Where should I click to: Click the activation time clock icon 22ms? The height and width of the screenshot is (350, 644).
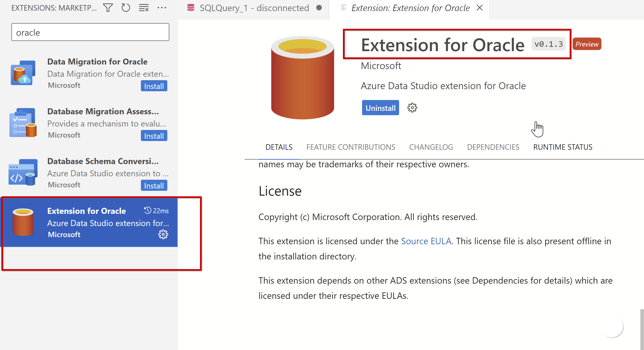tap(148, 211)
